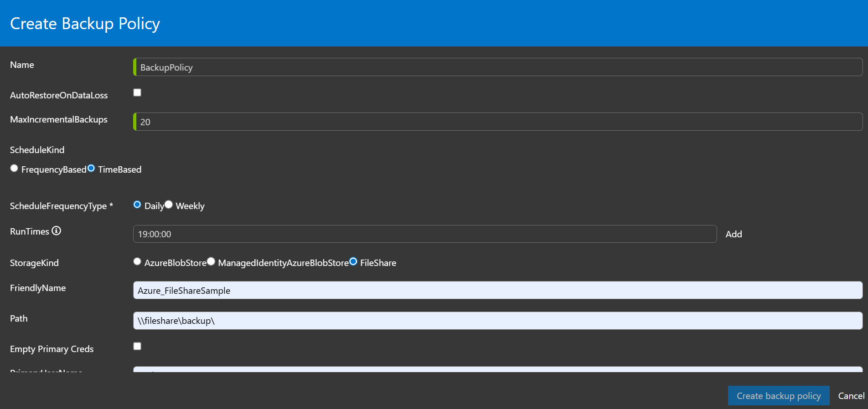The height and width of the screenshot is (409, 868).
Task: Click the MaxIncrementalBackups label
Action: click(x=59, y=119)
